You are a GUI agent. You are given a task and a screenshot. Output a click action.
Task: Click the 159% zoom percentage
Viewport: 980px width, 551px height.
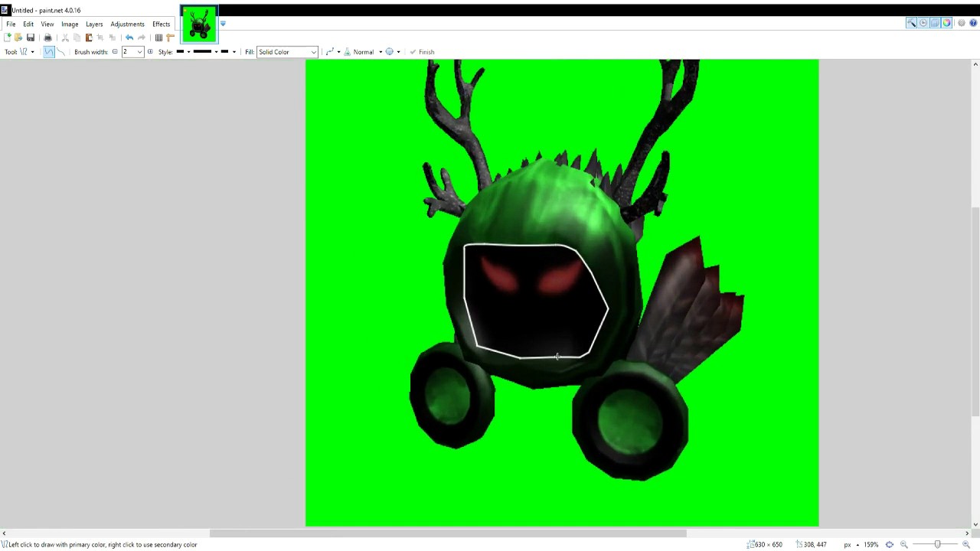click(x=871, y=545)
